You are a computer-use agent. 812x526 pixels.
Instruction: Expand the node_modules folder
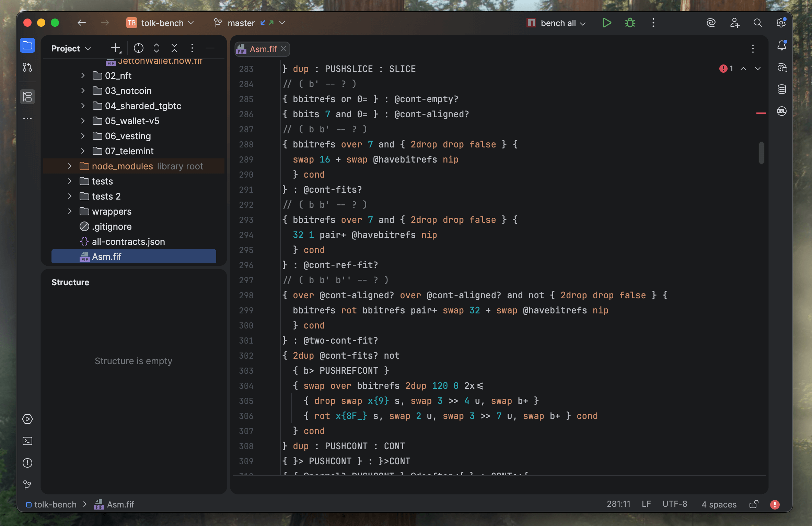[70, 166]
